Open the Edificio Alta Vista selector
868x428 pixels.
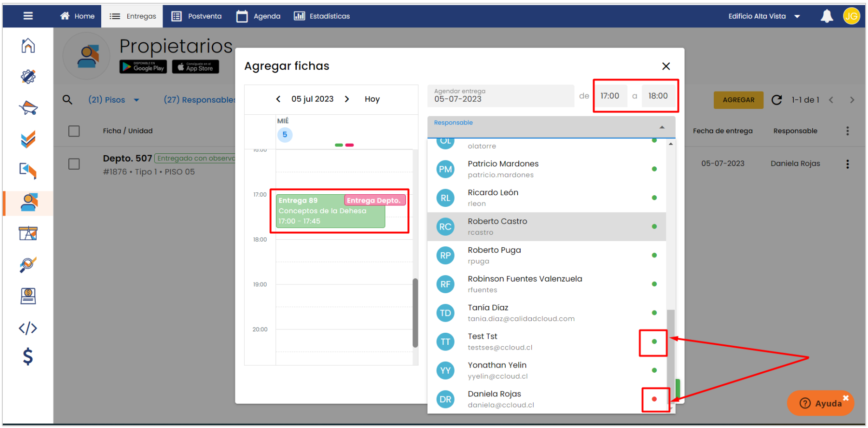pos(764,16)
